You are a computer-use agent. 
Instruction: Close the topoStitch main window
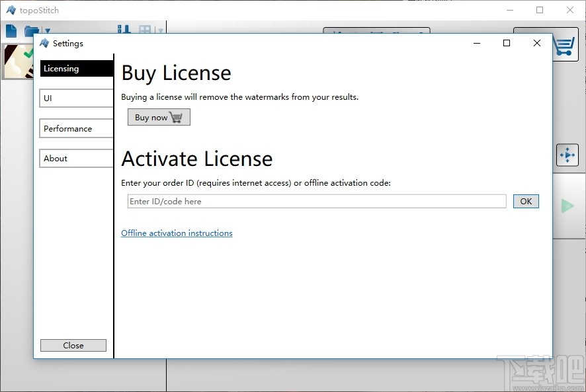570,10
